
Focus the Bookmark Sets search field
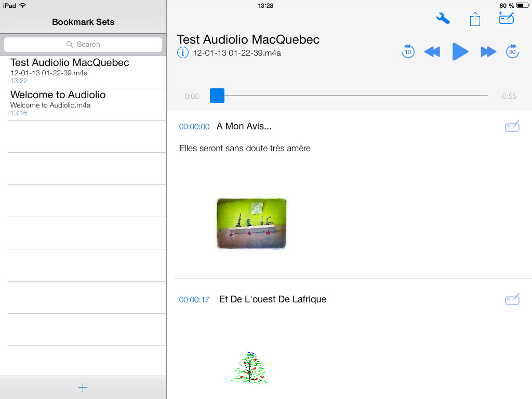tap(83, 45)
